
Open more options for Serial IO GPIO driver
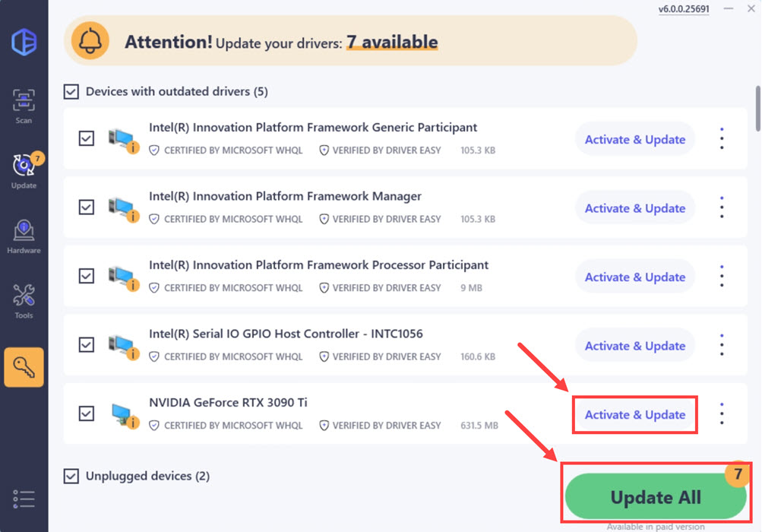(722, 345)
